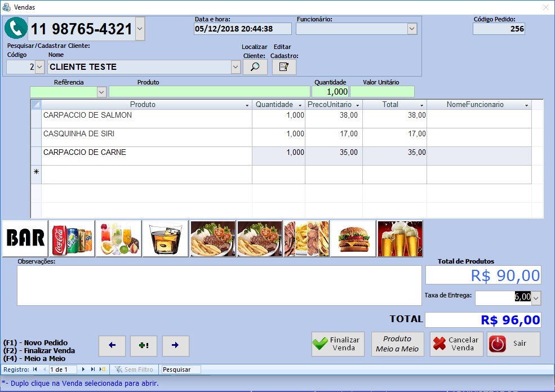Select the beer mugs category

tap(399, 238)
